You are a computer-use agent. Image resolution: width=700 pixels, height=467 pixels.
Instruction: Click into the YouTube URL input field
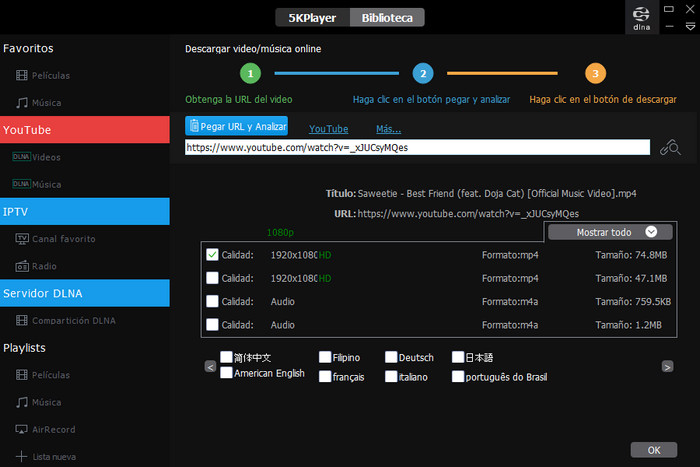417,147
